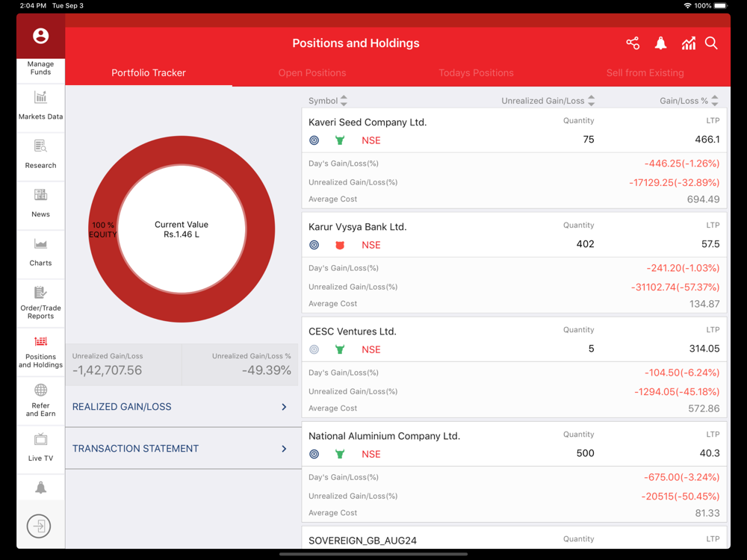Click the 100 % EQUITY chart label
747x560 pixels.
pyautogui.click(x=103, y=229)
